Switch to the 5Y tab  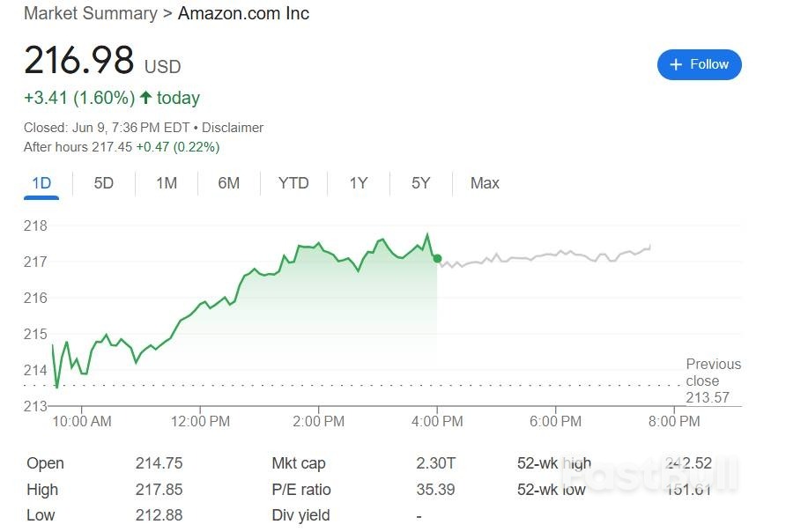tap(421, 183)
